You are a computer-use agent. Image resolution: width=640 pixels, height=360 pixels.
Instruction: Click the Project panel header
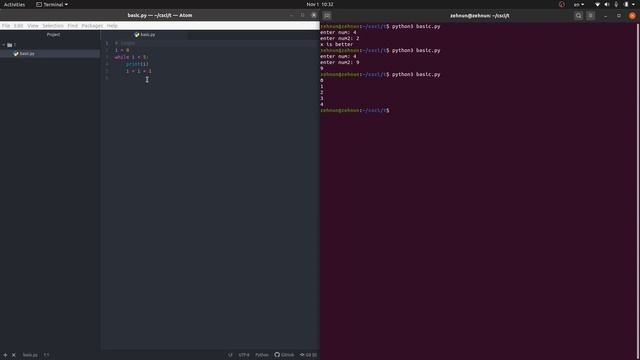tap(53, 35)
